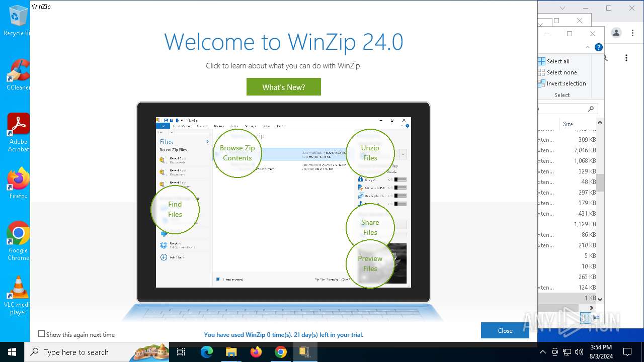Open the Firefox desktop shortcut
The width and height of the screenshot is (644, 362).
pyautogui.click(x=18, y=183)
